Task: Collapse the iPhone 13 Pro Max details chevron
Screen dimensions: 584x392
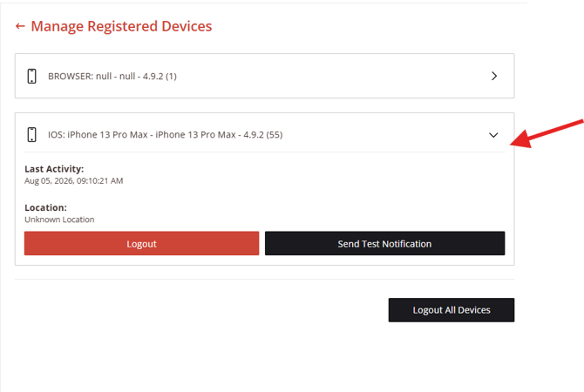Action: point(493,135)
